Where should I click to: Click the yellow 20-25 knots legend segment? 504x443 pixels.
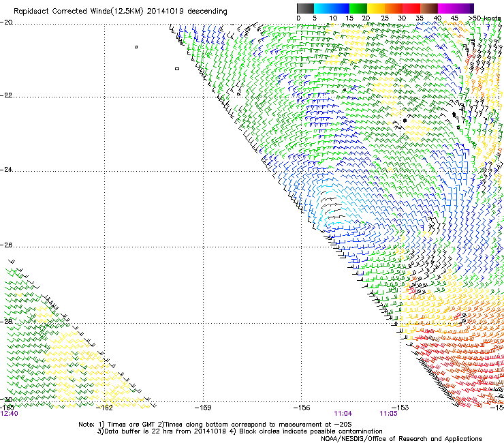[376, 8]
